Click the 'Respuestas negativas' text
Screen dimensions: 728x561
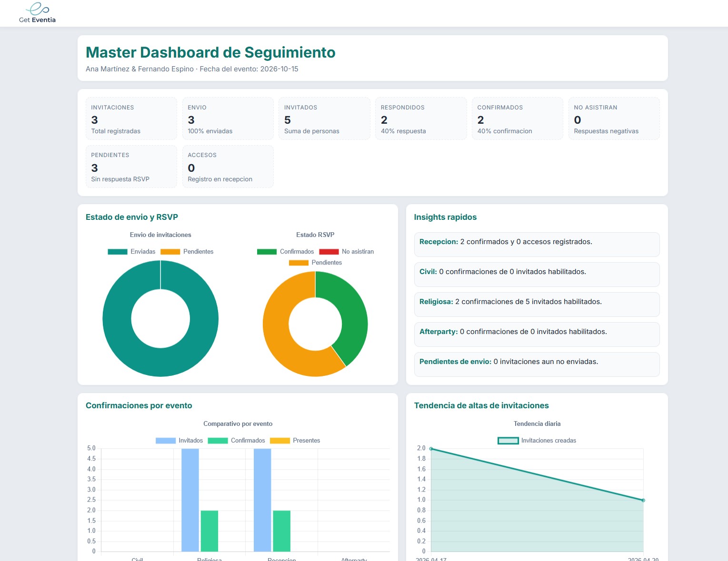pyautogui.click(x=606, y=131)
